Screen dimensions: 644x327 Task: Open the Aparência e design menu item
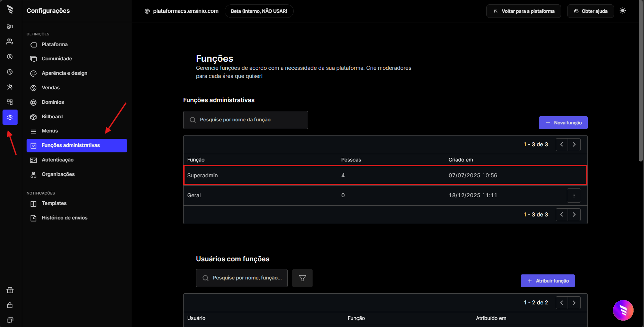pos(64,73)
